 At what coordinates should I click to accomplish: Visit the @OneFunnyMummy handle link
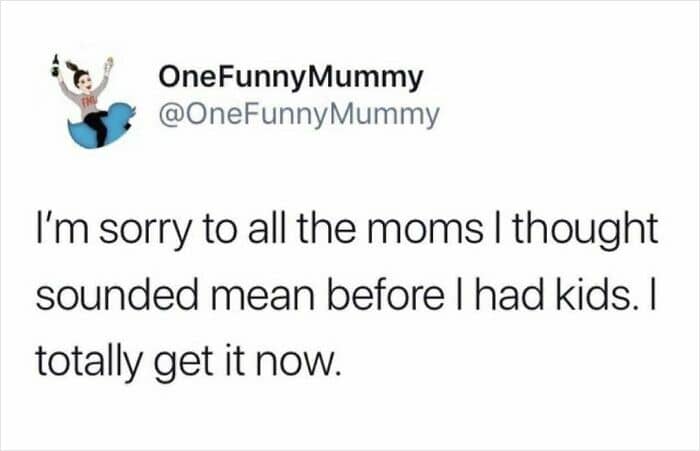pyautogui.click(x=299, y=116)
